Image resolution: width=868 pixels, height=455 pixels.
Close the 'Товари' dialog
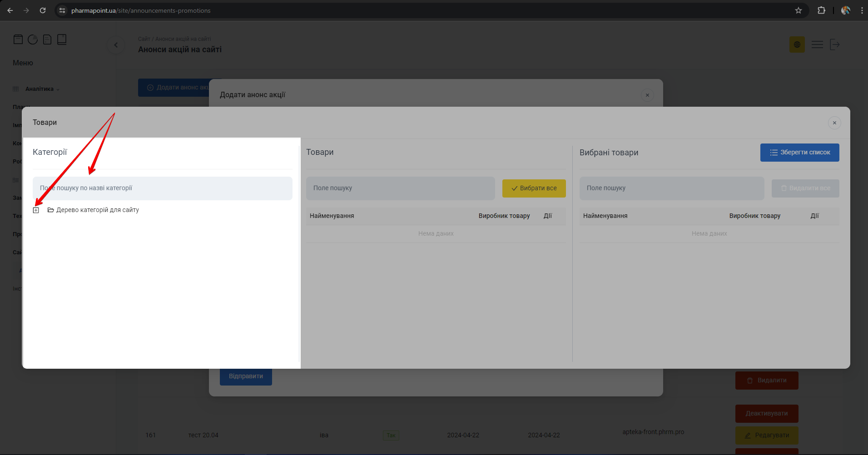pyautogui.click(x=834, y=123)
